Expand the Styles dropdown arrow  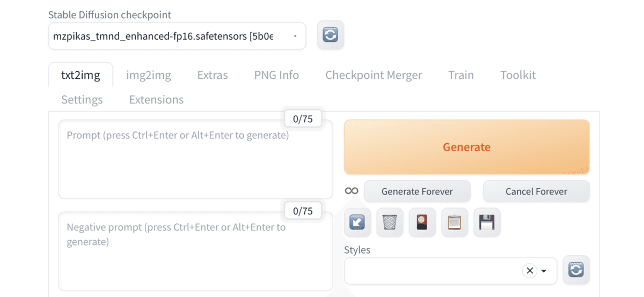pyautogui.click(x=544, y=271)
